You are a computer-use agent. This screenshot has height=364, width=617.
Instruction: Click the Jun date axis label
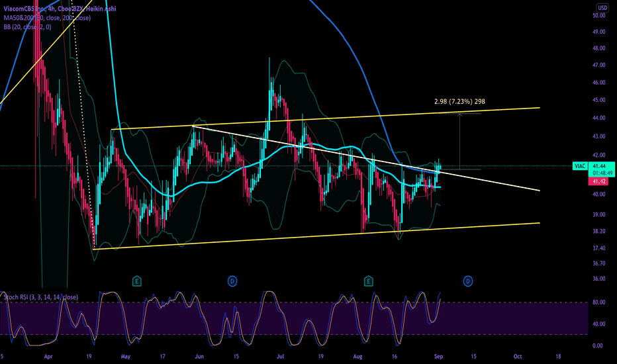click(199, 357)
